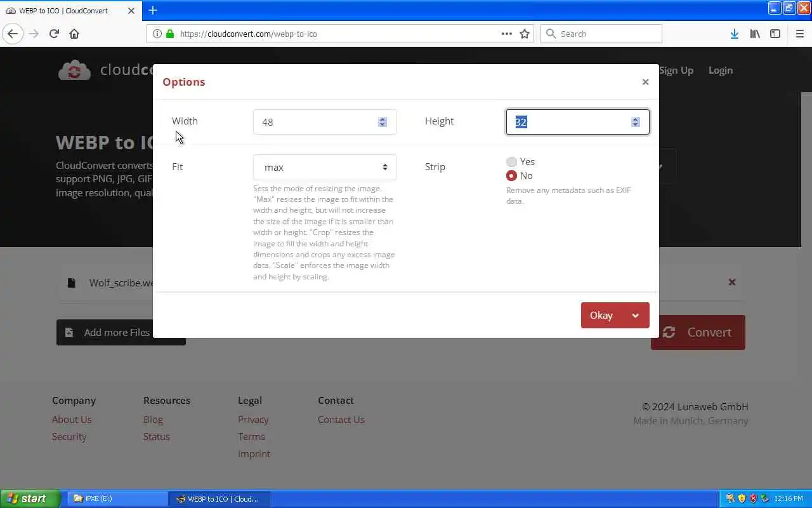Start conversion with Convert button
This screenshot has height=508, width=812.
698,332
